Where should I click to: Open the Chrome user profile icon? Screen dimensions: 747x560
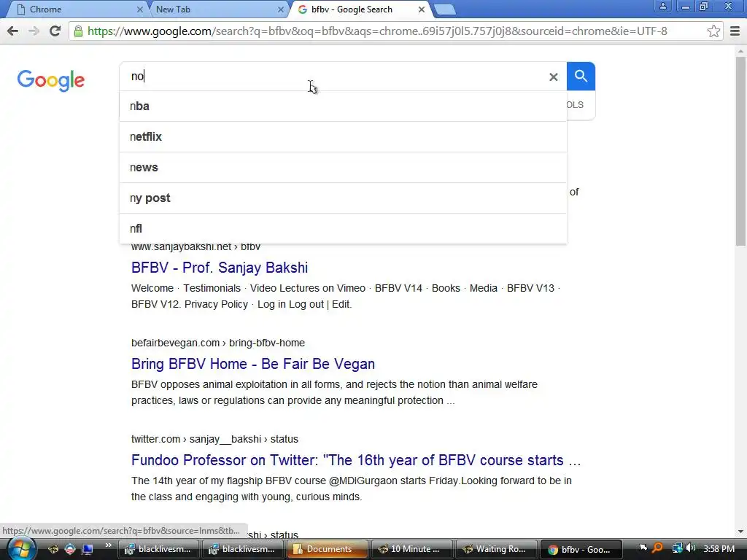[662, 6]
